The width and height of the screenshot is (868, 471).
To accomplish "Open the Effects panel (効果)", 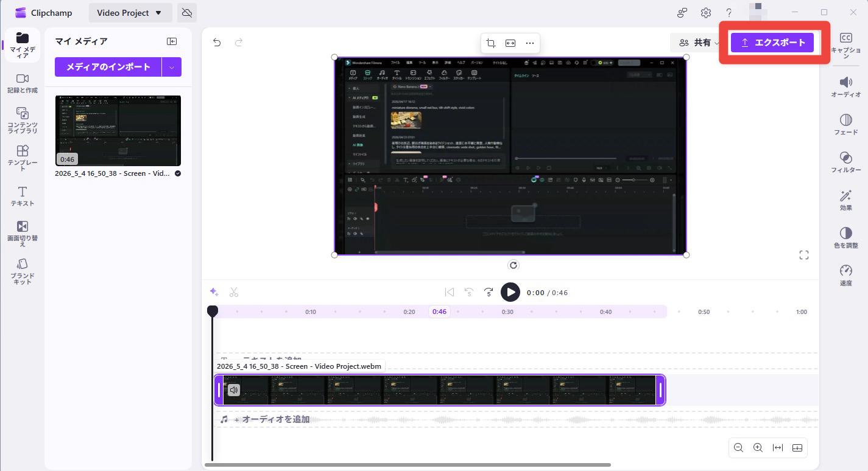I will pos(846,200).
